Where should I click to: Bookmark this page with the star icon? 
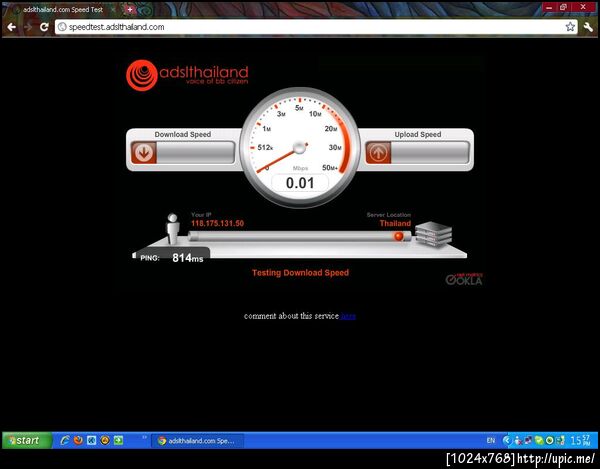coord(570,27)
